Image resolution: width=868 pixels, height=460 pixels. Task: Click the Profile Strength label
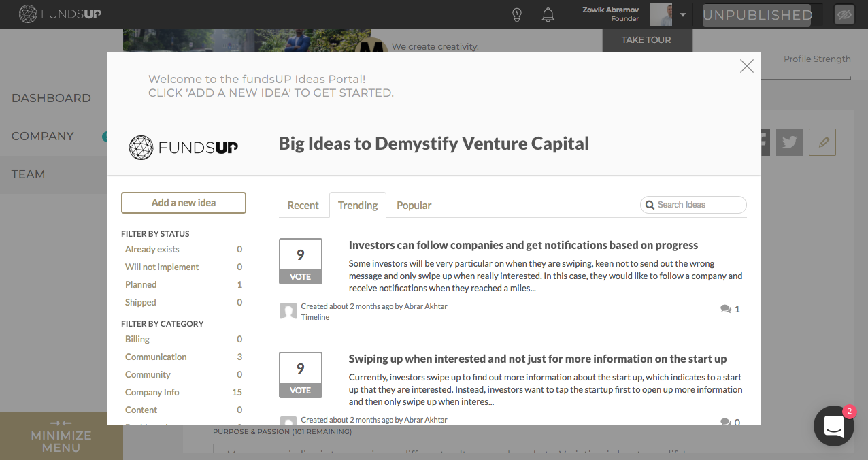click(817, 59)
